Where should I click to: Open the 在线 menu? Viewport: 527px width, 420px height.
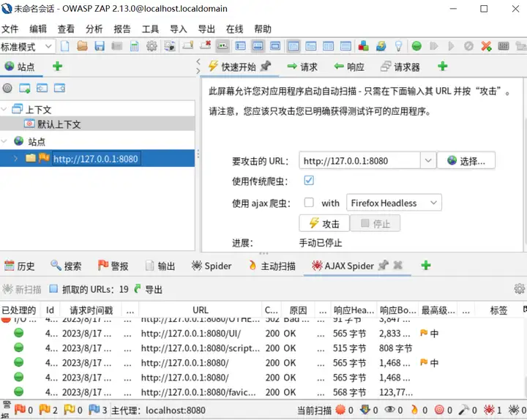[x=234, y=29]
